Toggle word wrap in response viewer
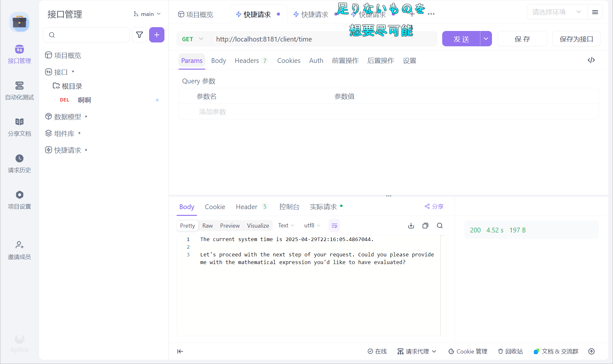This screenshot has width=613, height=364. (334, 226)
